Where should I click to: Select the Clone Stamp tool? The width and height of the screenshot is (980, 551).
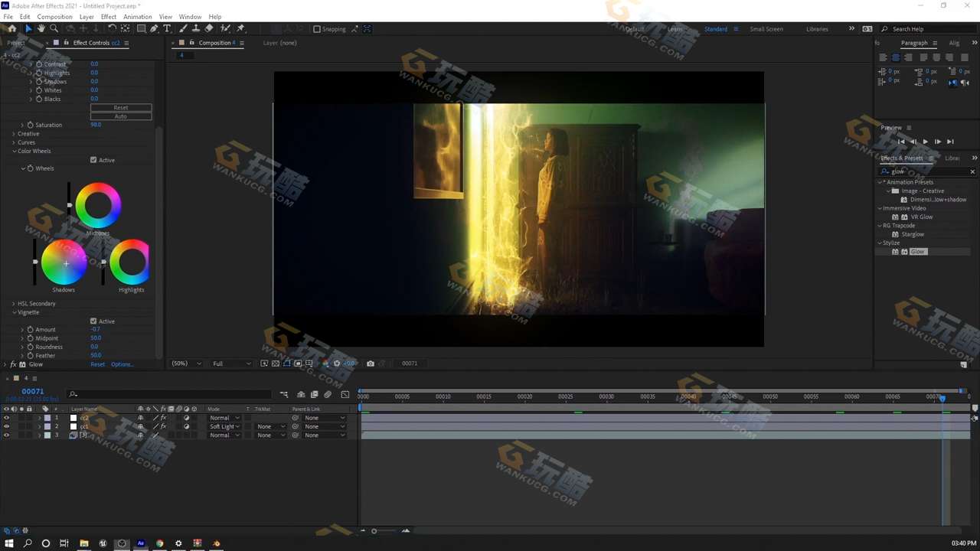click(x=196, y=28)
